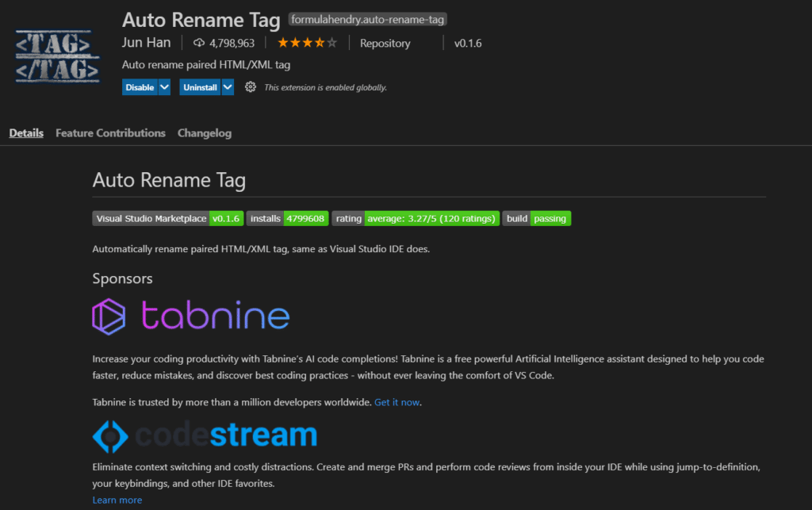
Task: Switch to the Changelog tab
Action: [205, 133]
